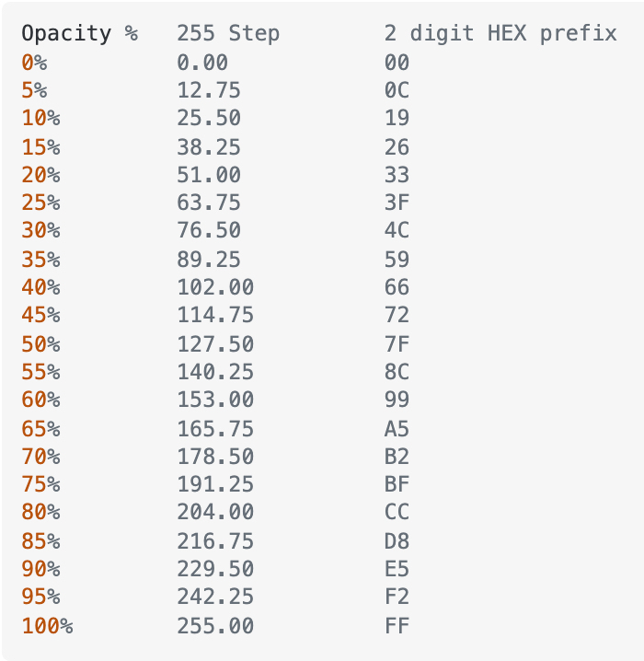This screenshot has height=661, width=644.
Task: Click the step value 38.25
Action: click(209, 147)
